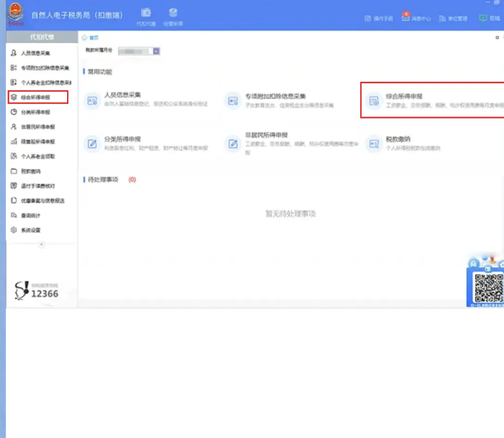504x438 pixels.
Task: Open the 分类所得申报 shortcut card
Action: [146, 143]
